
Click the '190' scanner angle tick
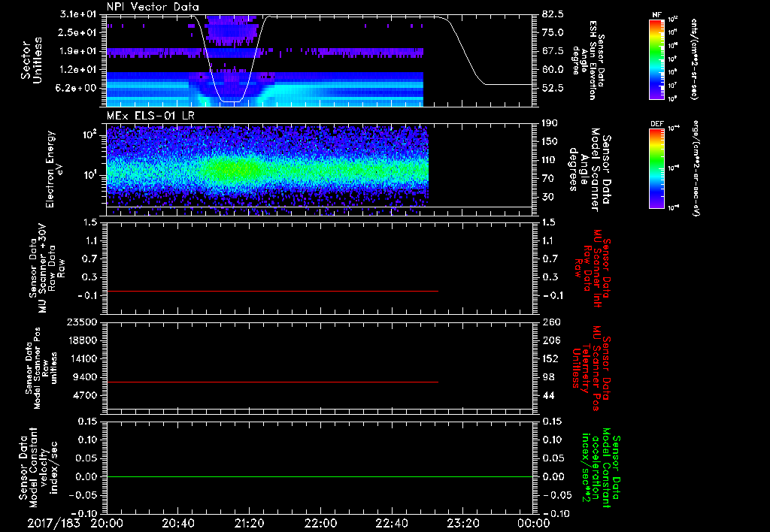click(550, 123)
